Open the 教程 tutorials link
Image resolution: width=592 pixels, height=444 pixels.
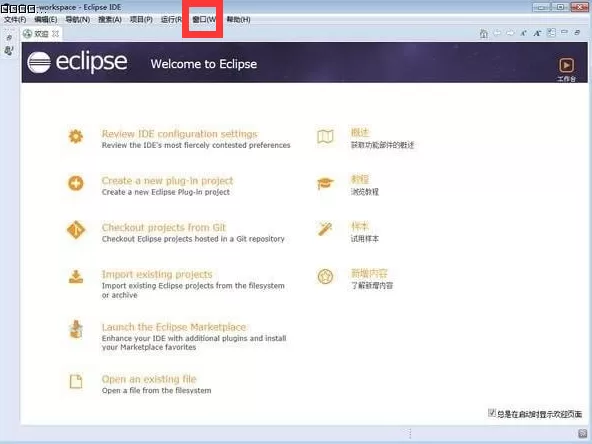360,179
